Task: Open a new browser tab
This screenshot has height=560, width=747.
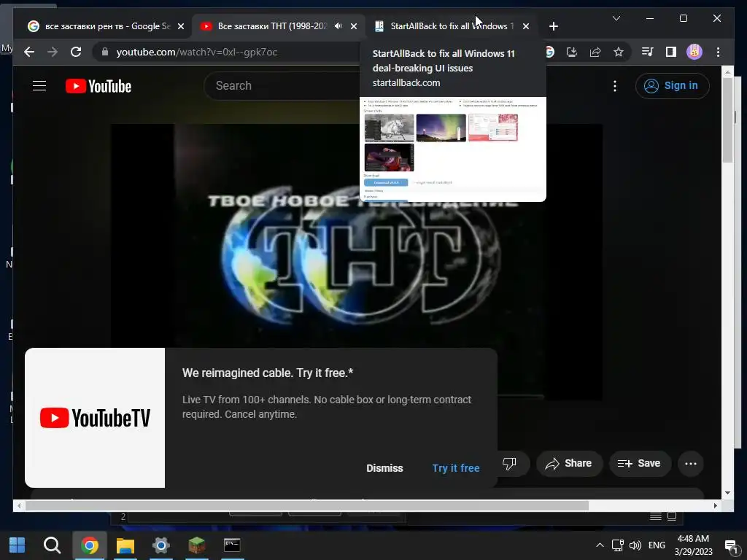Action: pos(553,26)
